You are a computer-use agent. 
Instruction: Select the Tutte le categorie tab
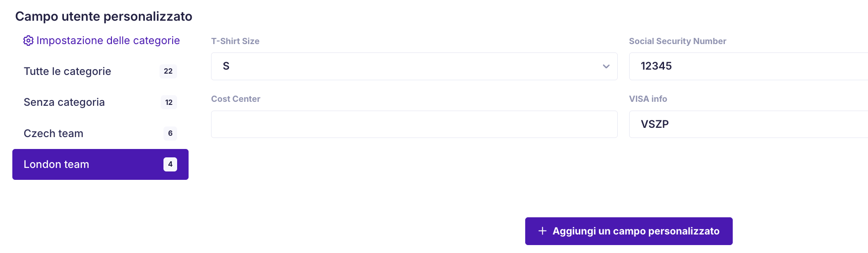point(100,71)
